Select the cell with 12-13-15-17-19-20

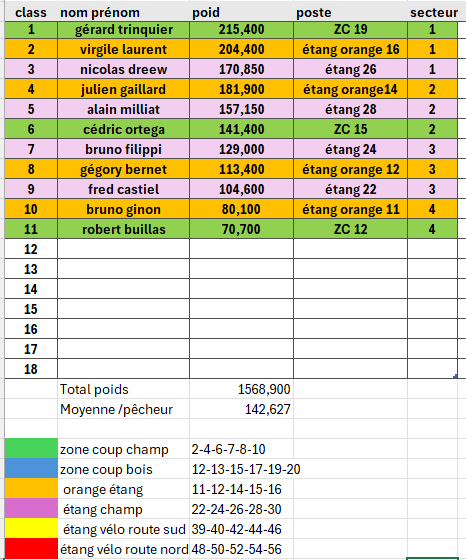246,469
